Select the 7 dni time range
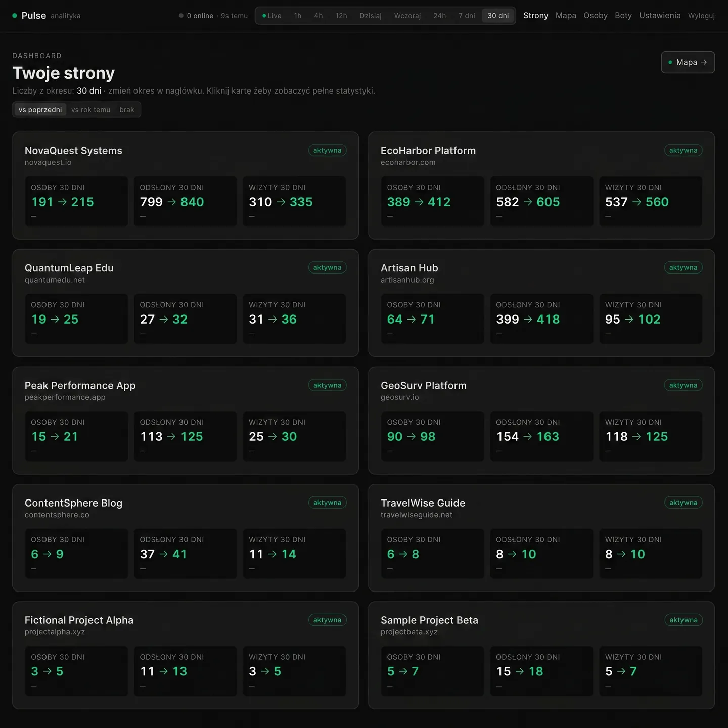The image size is (728, 728). point(467,16)
